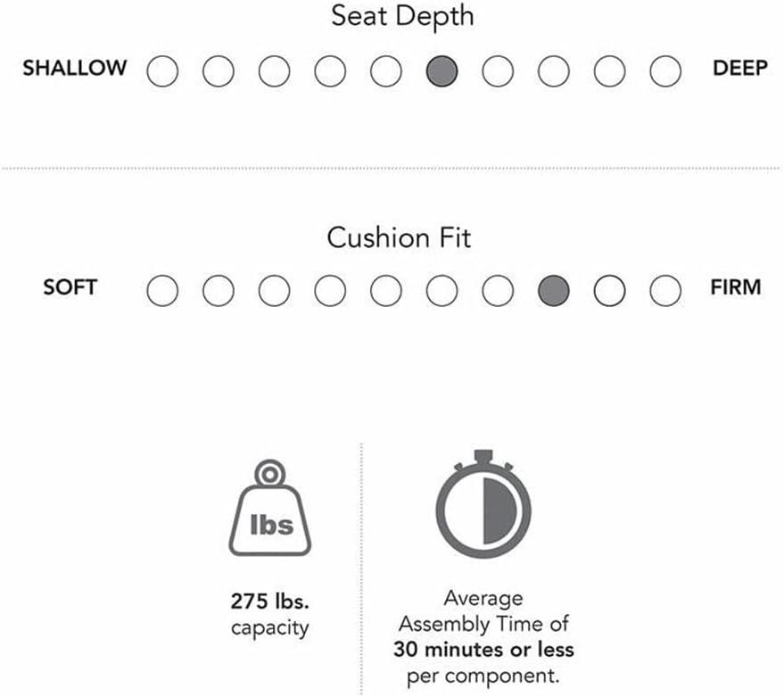Select seventh Cushion Fit circle, left of filled one
The height and width of the screenshot is (697, 784).
click(x=498, y=290)
